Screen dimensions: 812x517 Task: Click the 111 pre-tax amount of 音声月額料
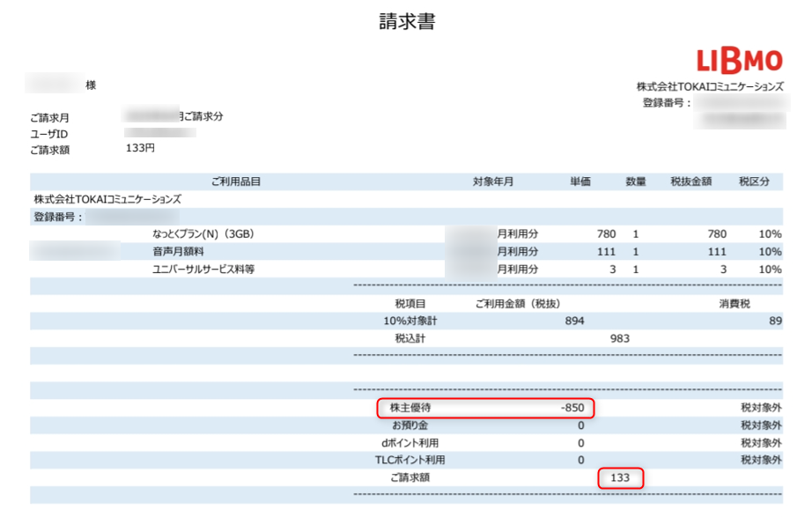(x=717, y=252)
